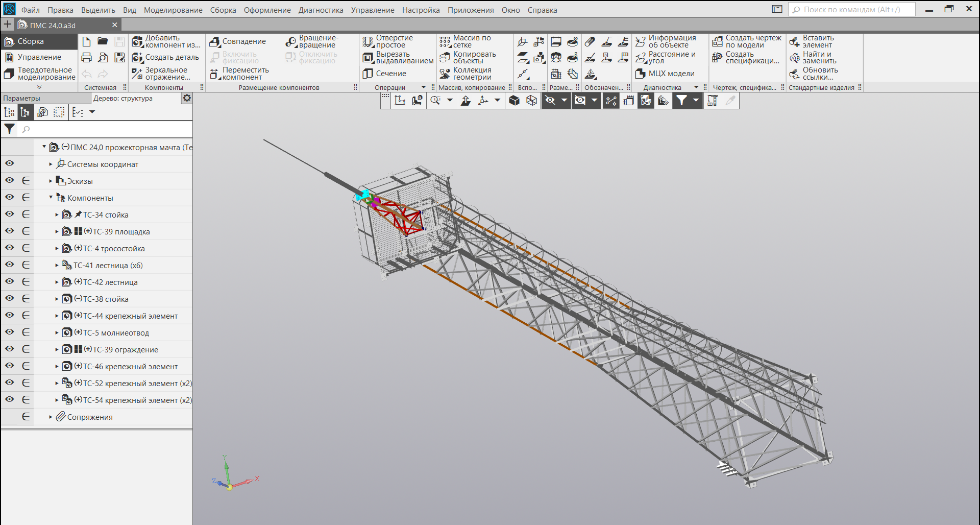Open the Операции panel dropdown arrow
Screen dimensions: 980x525
pos(423,87)
